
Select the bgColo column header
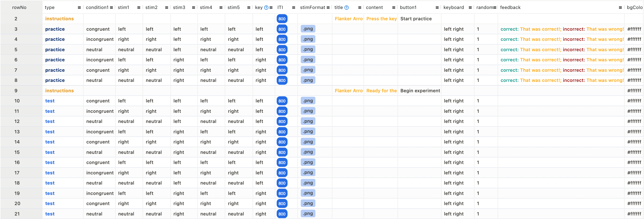coord(635,8)
